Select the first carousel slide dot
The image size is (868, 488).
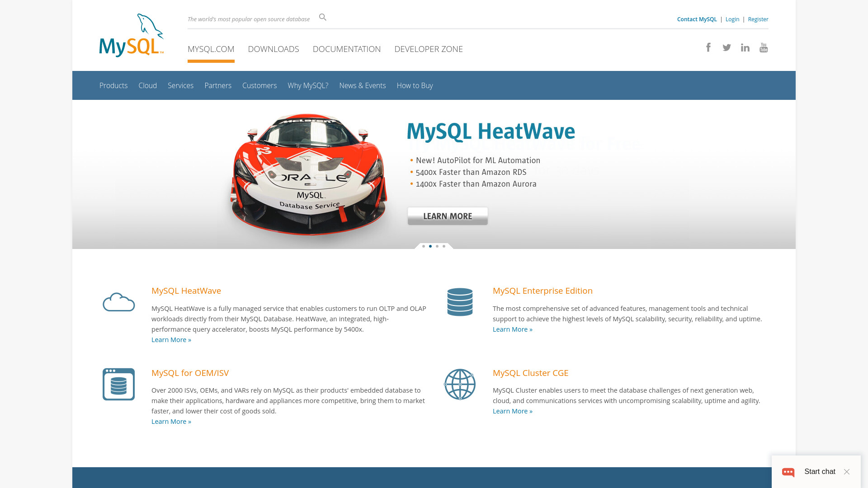coord(424,246)
